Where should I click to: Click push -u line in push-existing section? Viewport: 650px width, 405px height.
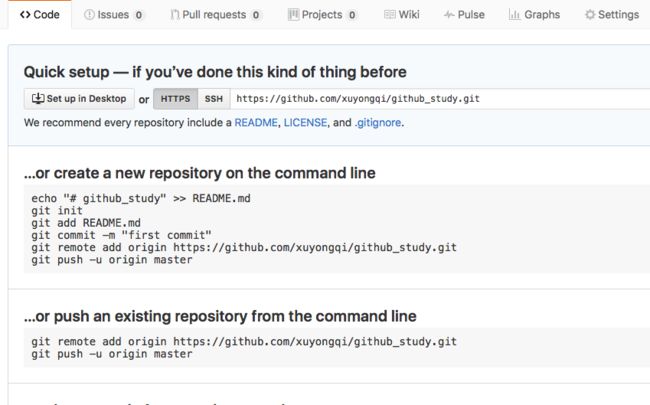pyautogui.click(x=112, y=354)
